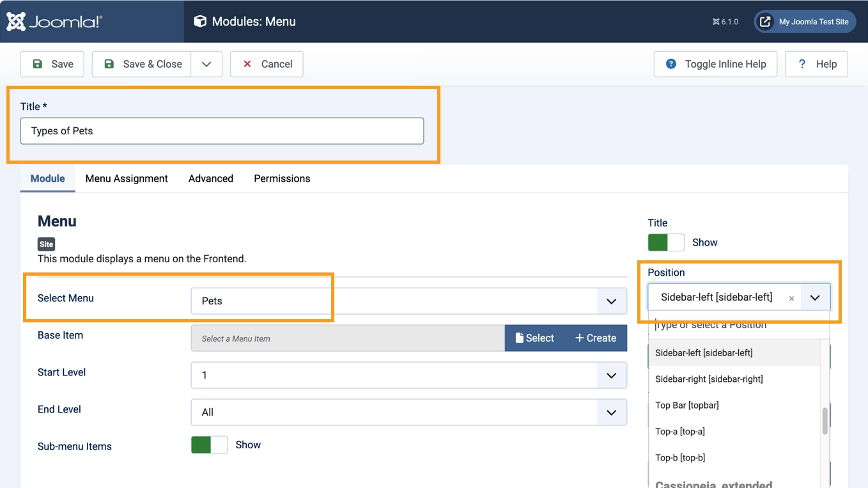Viewport: 868px width, 488px height.
Task: Click the Joomla! logo
Action: [54, 21]
